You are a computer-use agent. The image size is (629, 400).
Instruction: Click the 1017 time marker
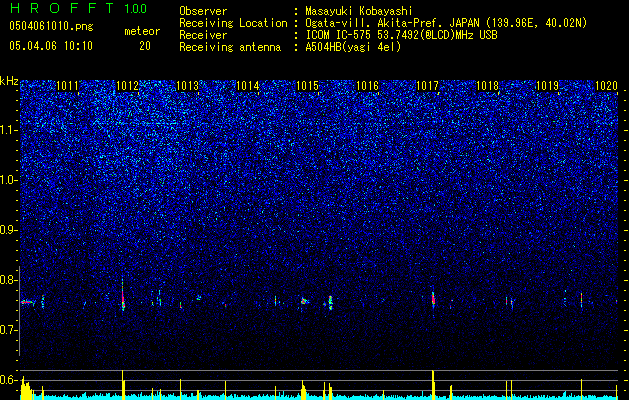pyautogui.click(x=428, y=85)
